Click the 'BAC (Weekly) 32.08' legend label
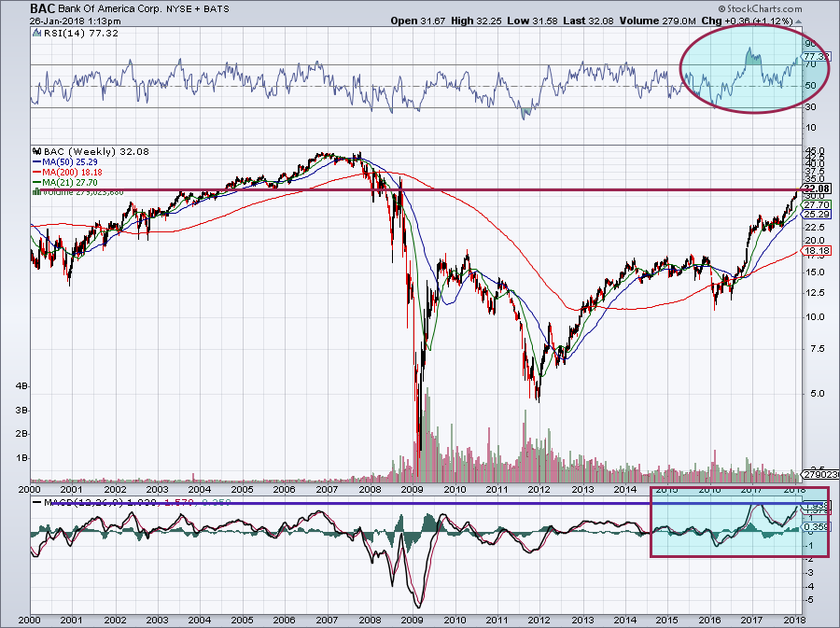The image size is (840, 628). click(x=96, y=151)
